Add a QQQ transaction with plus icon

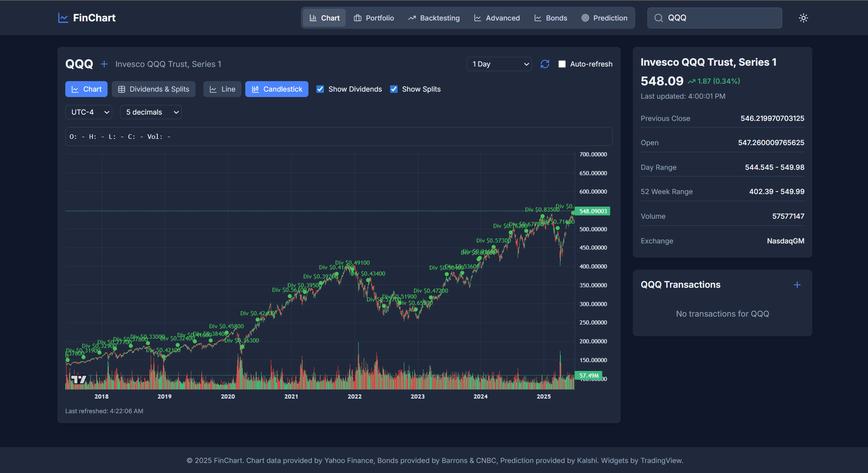(x=797, y=285)
